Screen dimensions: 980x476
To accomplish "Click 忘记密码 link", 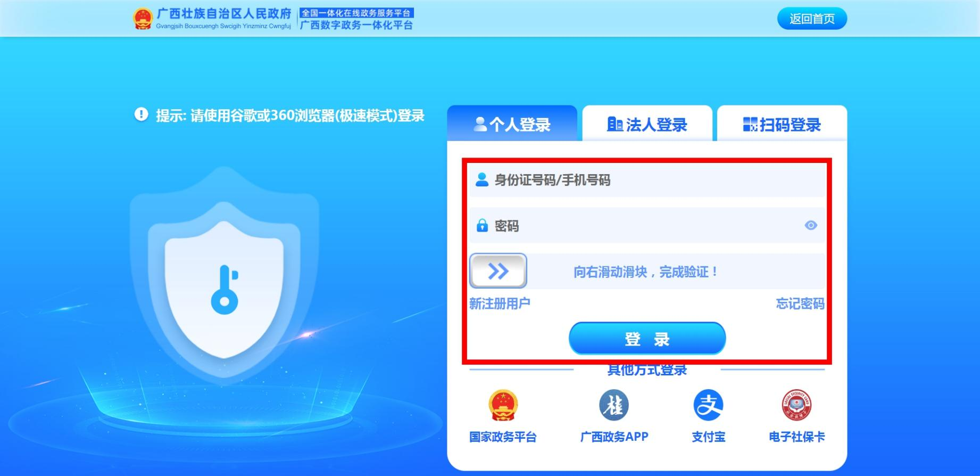I will coord(800,303).
